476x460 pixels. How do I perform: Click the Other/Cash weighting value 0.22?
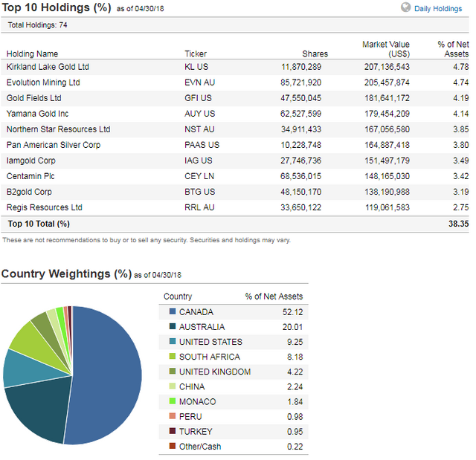295,447
